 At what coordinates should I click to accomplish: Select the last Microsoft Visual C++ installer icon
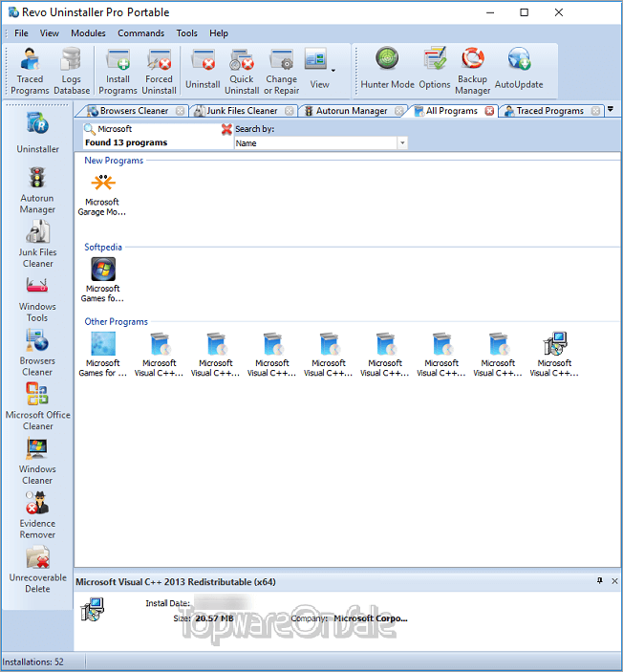[554, 355]
